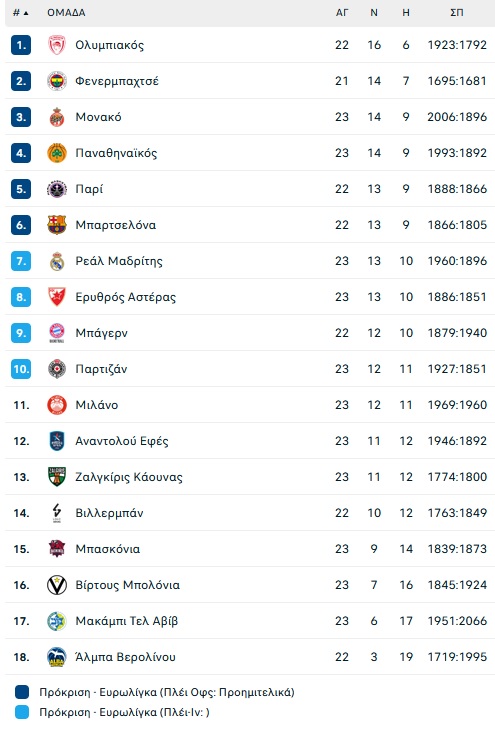Viewport: 495px width, 732px height.
Task: Open the Παναθηναϊκός clover logo
Action: tap(57, 153)
